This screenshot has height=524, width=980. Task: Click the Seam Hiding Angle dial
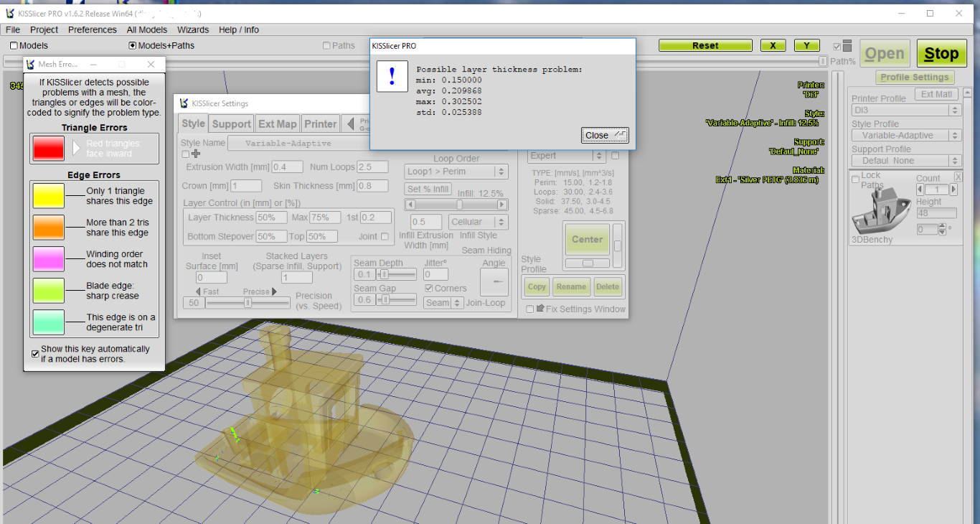pyautogui.click(x=494, y=282)
